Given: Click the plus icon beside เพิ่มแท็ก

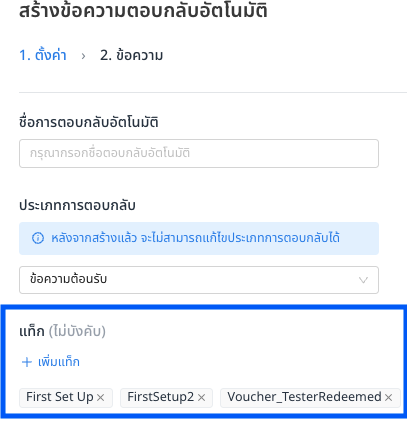Looking at the screenshot, I should (x=27, y=362).
